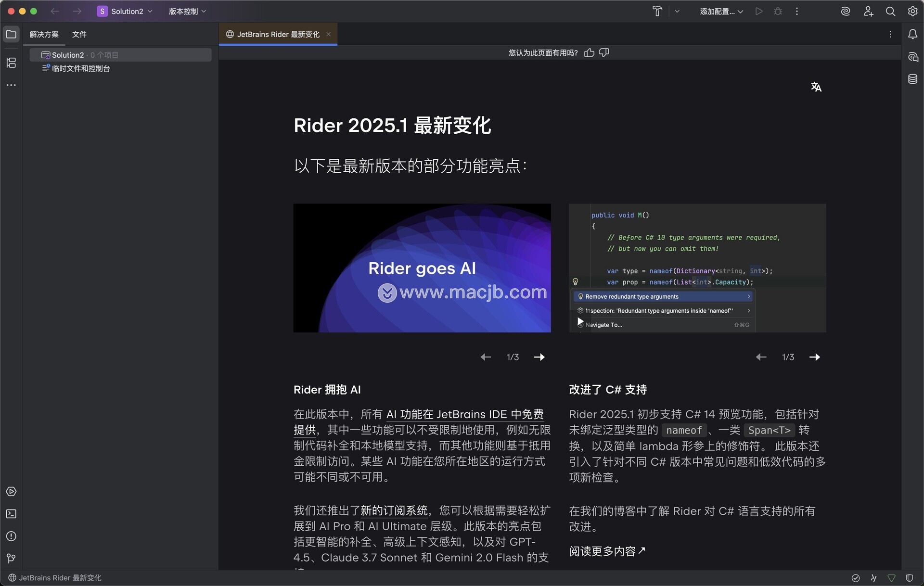The height and width of the screenshot is (586, 924).
Task: Open the Terminal tool window
Action: coord(11,514)
